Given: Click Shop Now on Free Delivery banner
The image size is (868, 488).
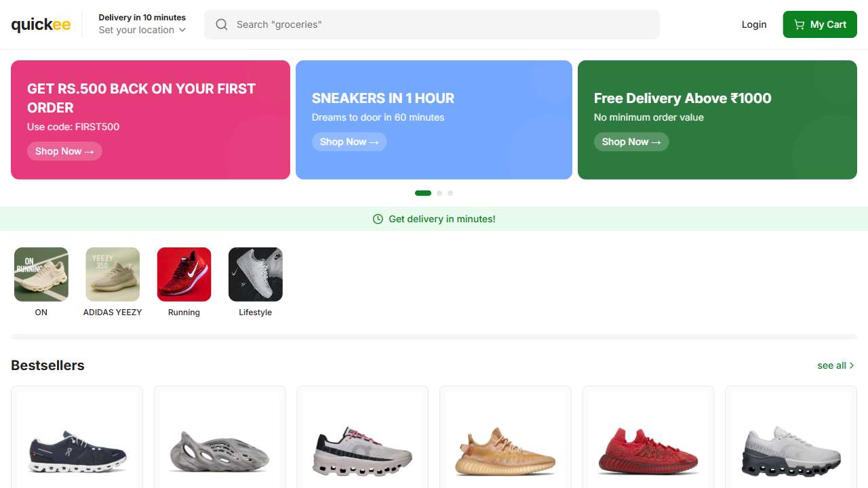Looking at the screenshot, I should tap(631, 142).
